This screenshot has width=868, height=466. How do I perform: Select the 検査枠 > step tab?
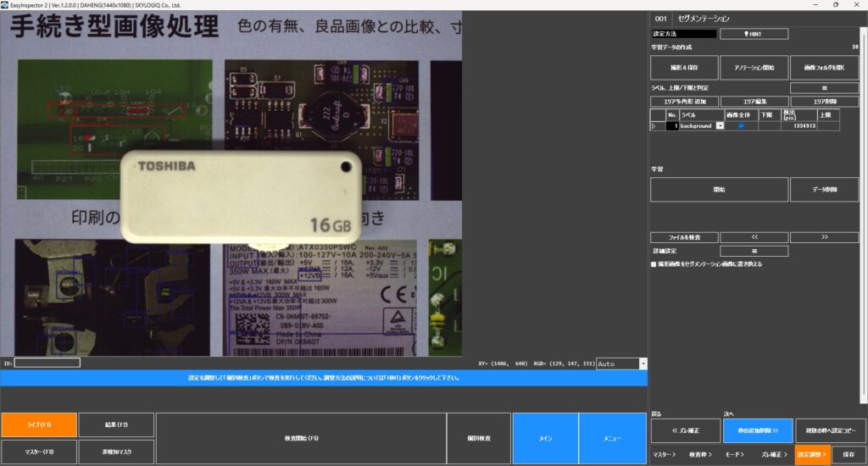coord(699,454)
